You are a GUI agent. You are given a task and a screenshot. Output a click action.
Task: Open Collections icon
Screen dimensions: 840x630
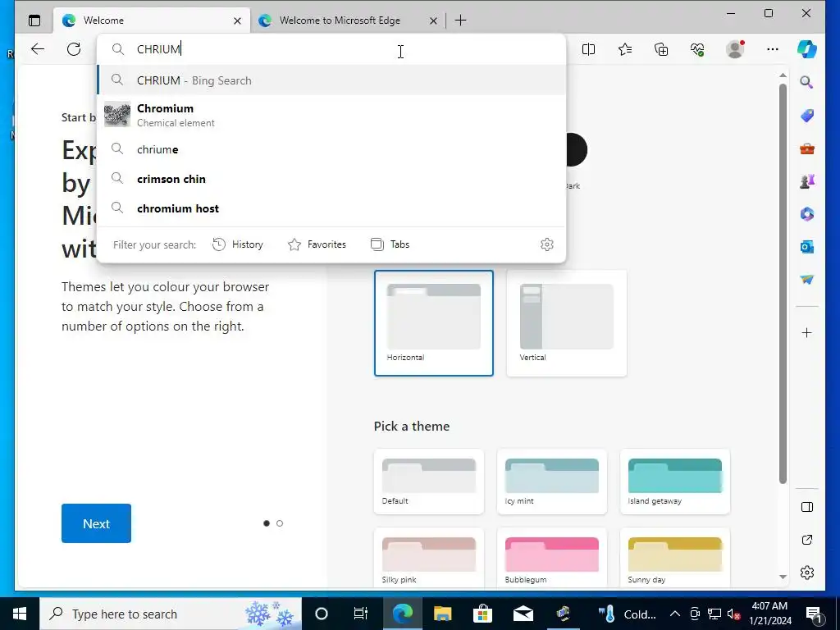click(x=661, y=49)
